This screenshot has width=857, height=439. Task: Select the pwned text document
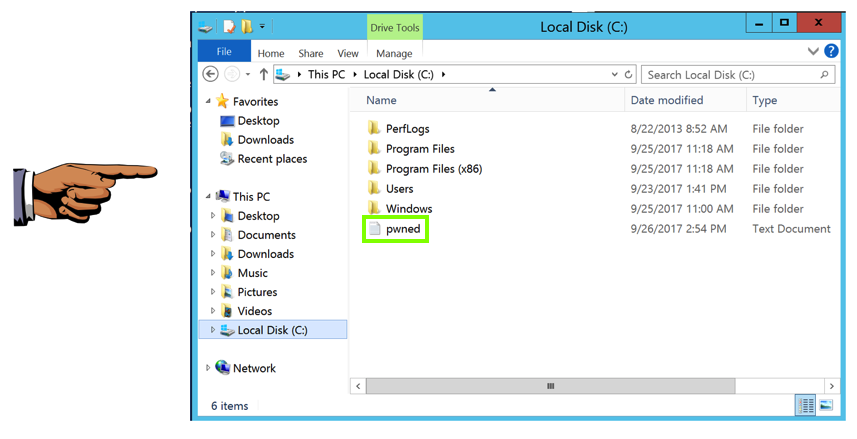(x=403, y=229)
